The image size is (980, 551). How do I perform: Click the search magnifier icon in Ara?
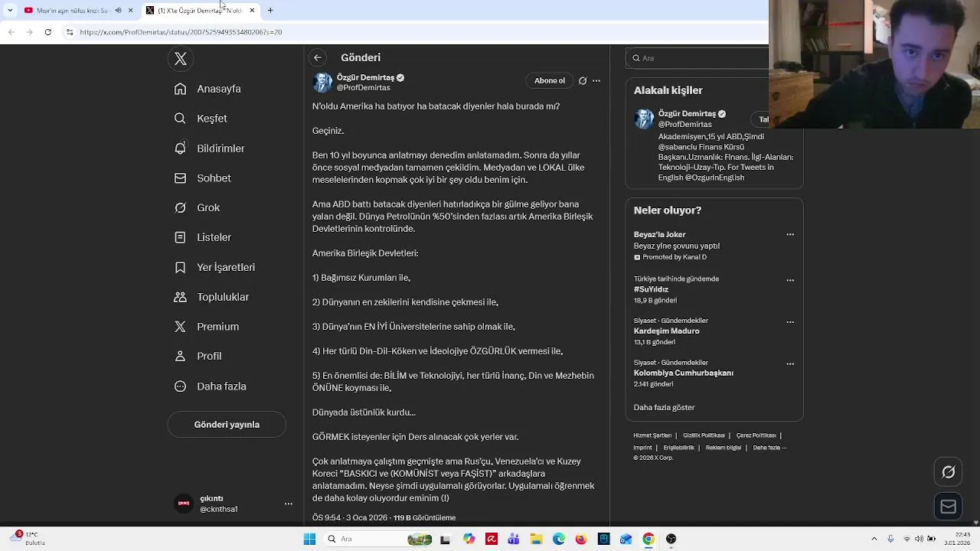[635, 58]
